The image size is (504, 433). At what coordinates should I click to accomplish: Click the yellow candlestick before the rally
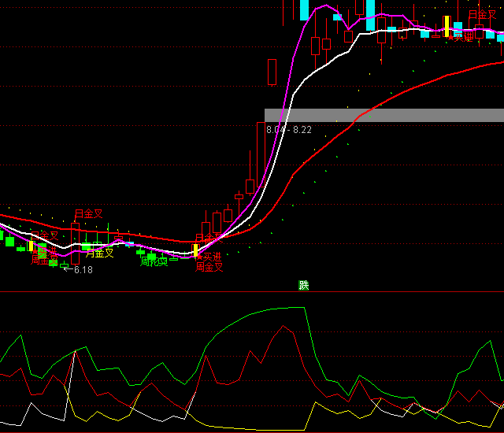point(195,250)
